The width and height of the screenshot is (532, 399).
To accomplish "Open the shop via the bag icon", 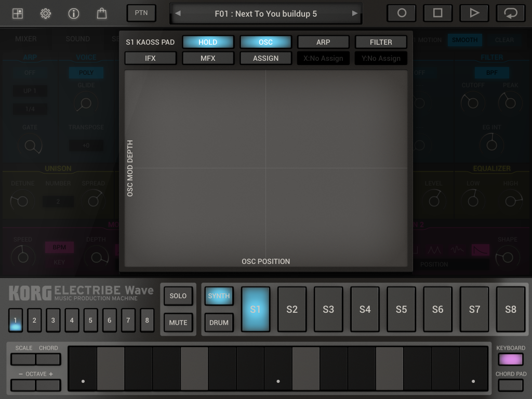I will tap(101, 14).
